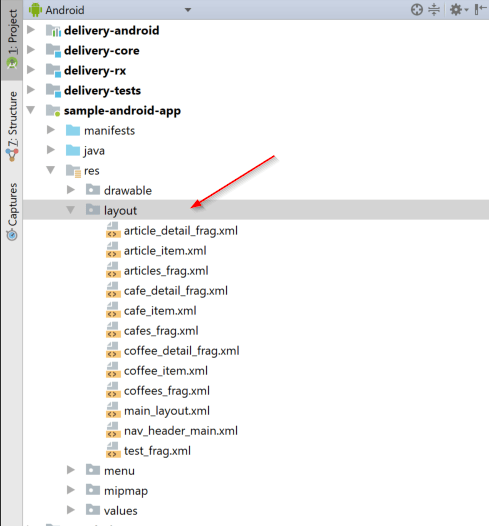Open the Captures side tab
Screen dimensions: 489x526
coord(12,212)
